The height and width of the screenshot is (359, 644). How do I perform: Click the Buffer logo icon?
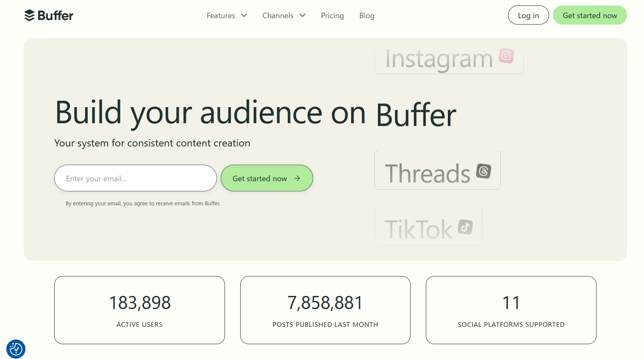(x=29, y=15)
